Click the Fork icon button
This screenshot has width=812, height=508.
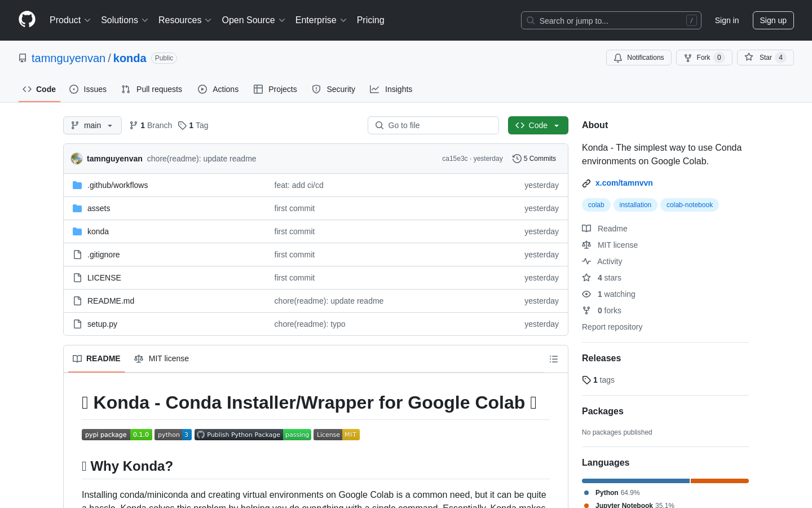[x=688, y=58]
